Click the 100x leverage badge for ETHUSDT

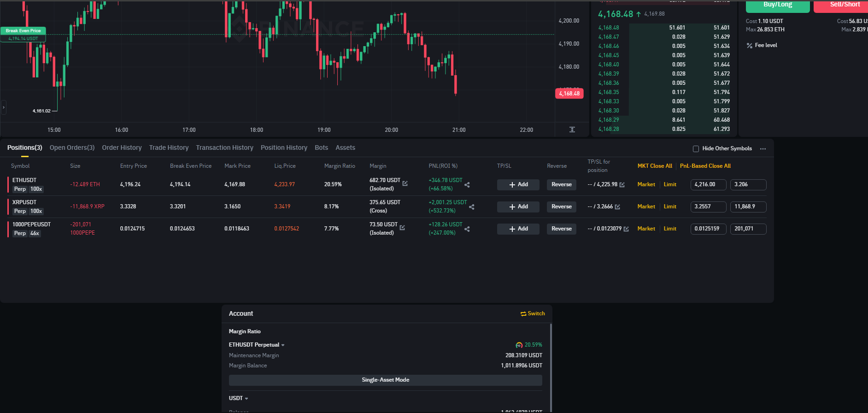click(x=36, y=189)
